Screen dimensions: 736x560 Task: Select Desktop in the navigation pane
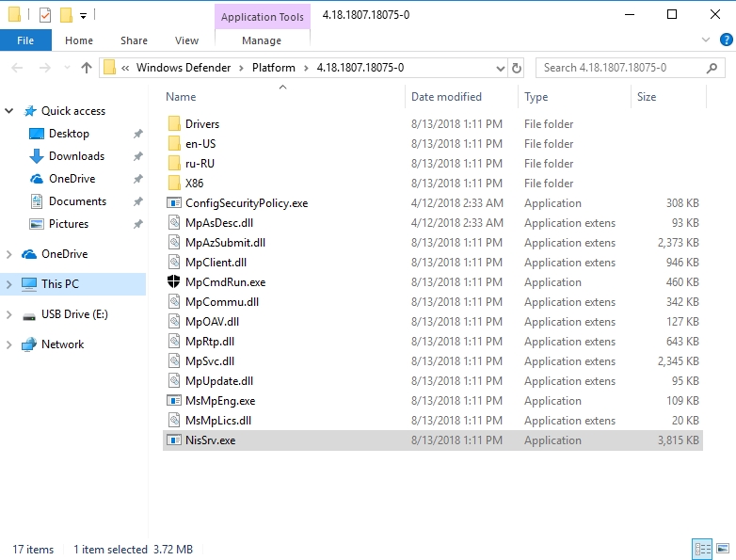[69, 134]
